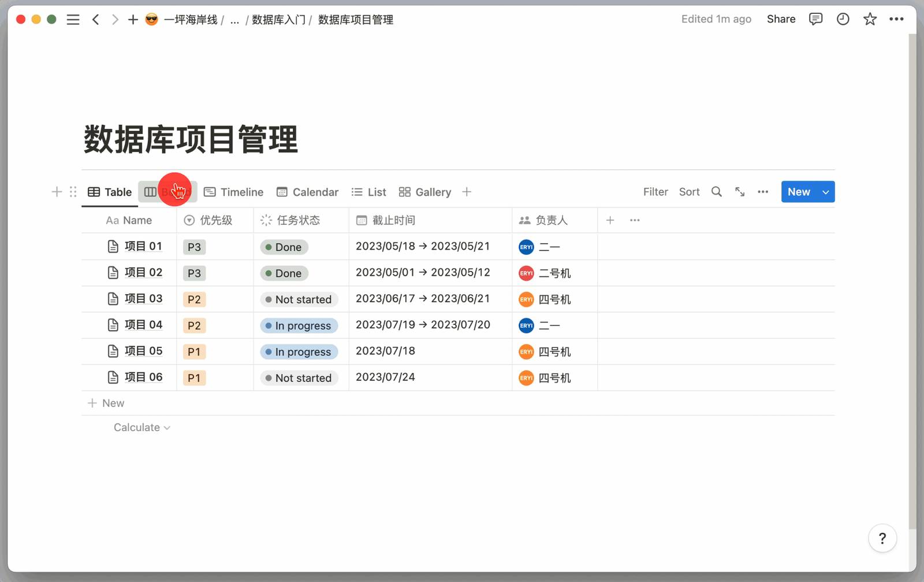924x582 pixels.
Task: Click the add block plus left of Table tab
Action: [57, 192]
